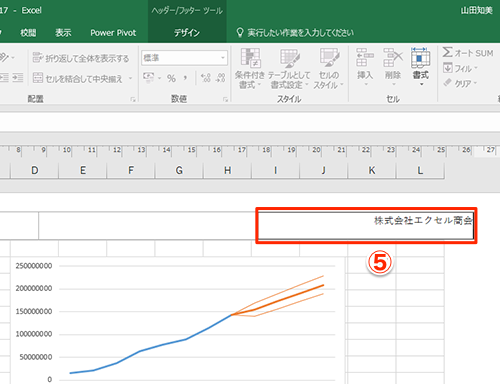Click the comma style icon
This screenshot has height=384, width=500.
[185, 78]
